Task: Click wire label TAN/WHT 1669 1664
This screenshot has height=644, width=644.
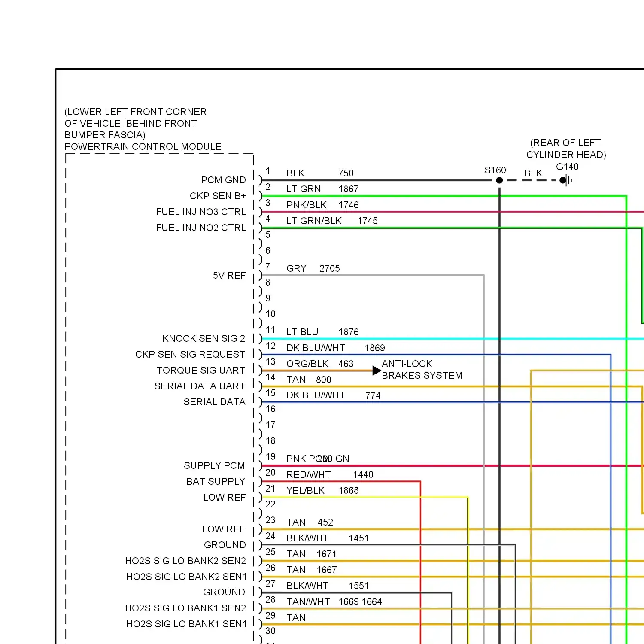Action: point(334,601)
